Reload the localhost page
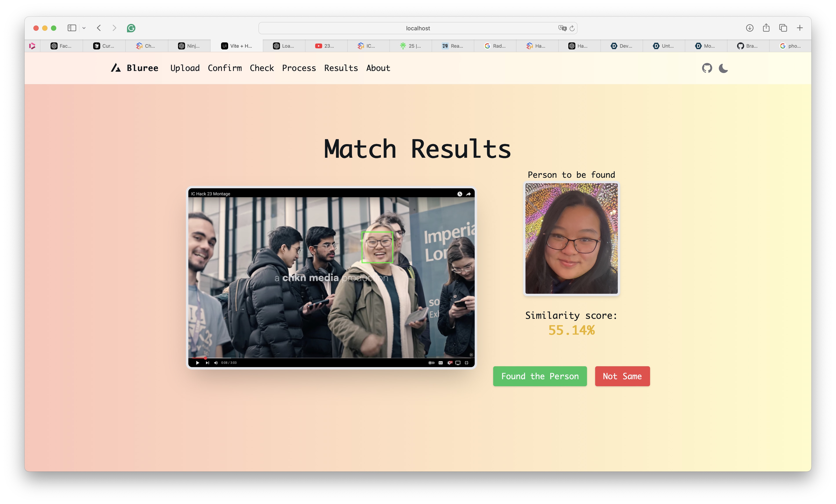This screenshot has height=504, width=836. pyautogui.click(x=572, y=28)
